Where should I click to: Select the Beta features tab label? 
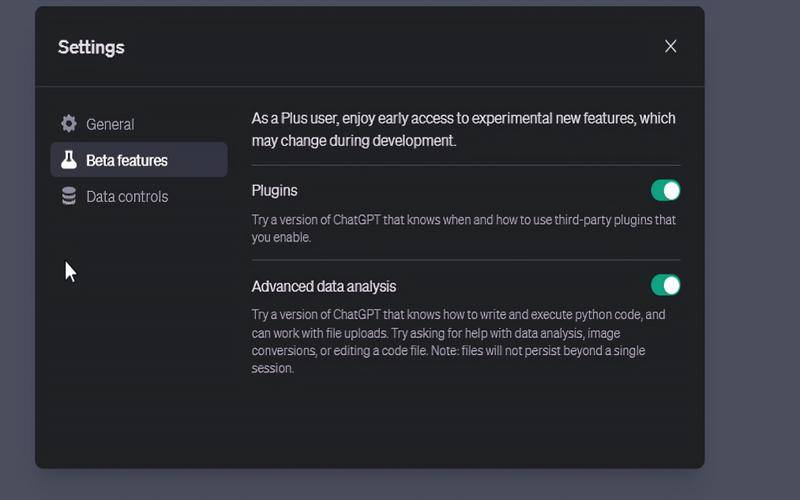coord(127,160)
